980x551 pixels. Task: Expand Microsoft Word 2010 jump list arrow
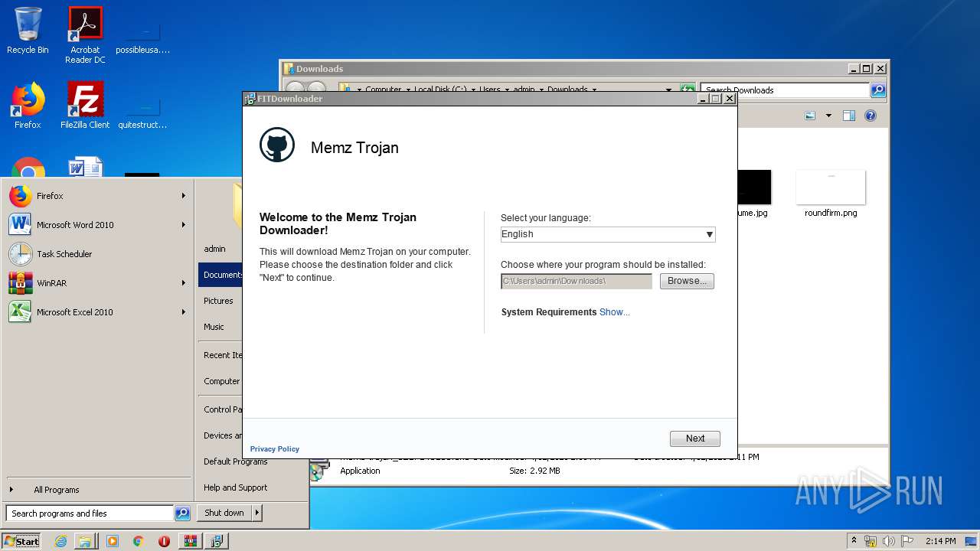pos(184,225)
